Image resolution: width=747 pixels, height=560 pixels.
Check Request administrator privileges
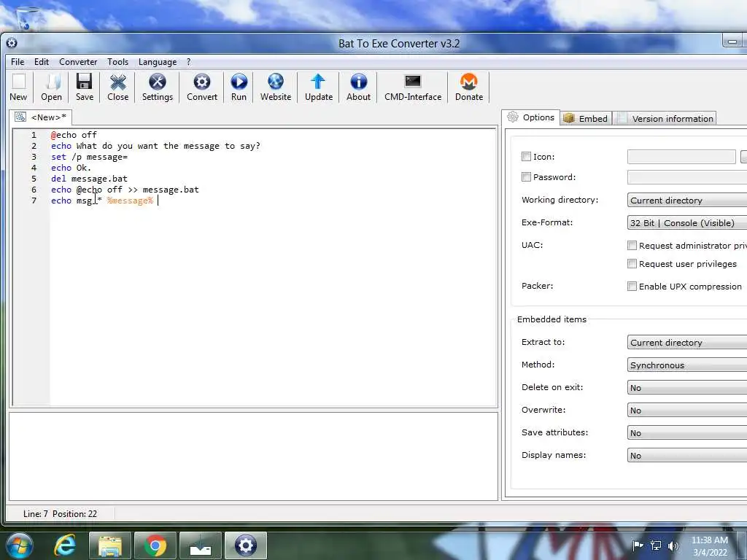(632, 245)
